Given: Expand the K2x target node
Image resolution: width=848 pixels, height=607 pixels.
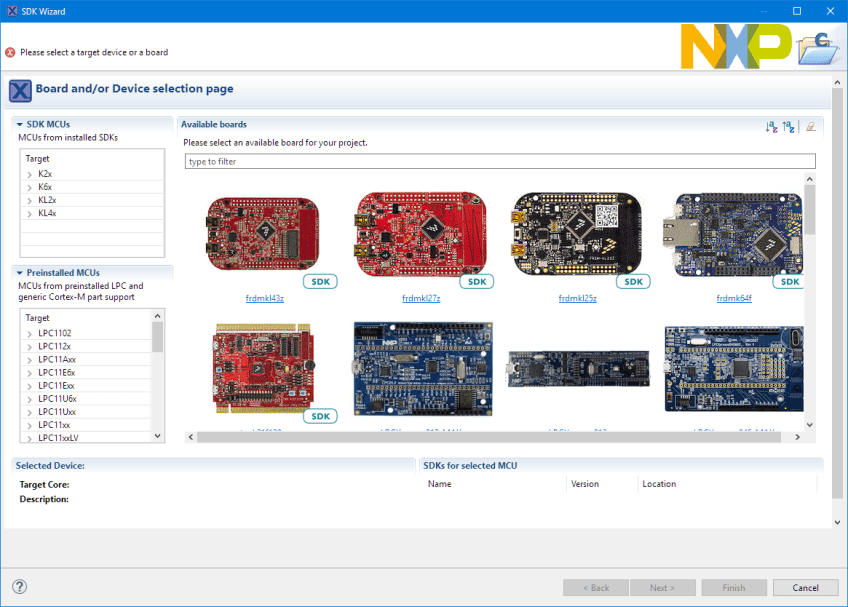Looking at the screenshot, I should (30, 174).
